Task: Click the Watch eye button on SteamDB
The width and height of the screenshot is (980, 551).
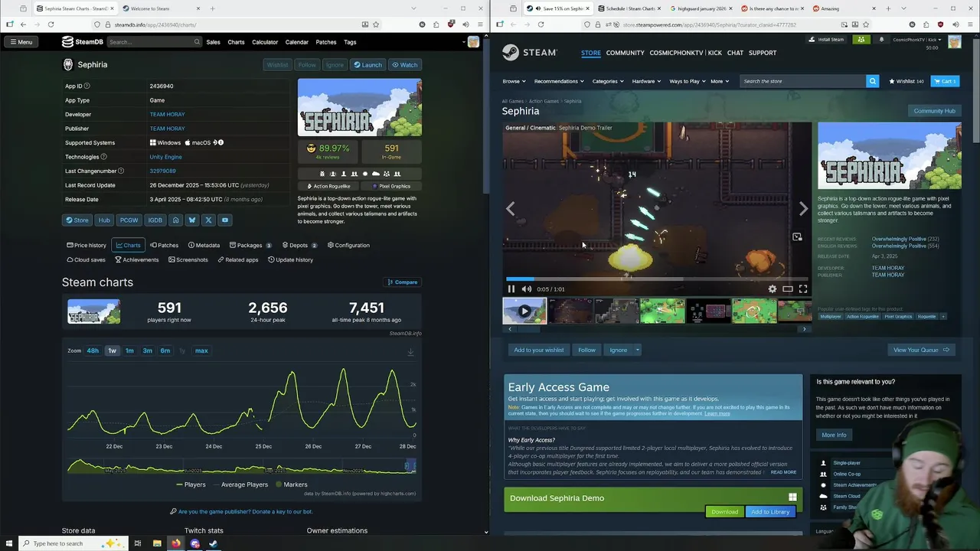Action: point(405,65)
